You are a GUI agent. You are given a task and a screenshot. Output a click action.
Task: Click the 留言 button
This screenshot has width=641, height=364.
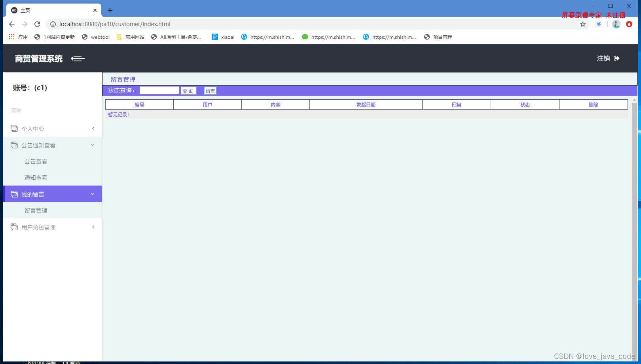point(210,91)
